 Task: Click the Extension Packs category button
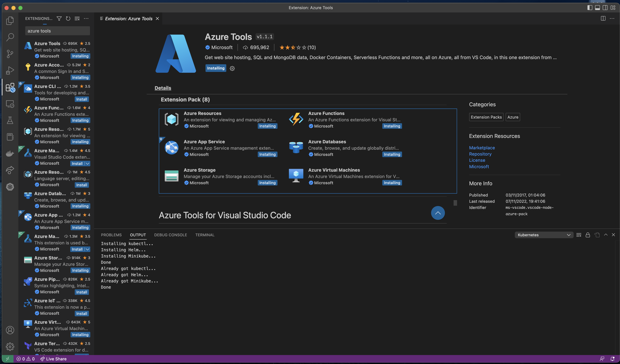[x=486, y=117]
